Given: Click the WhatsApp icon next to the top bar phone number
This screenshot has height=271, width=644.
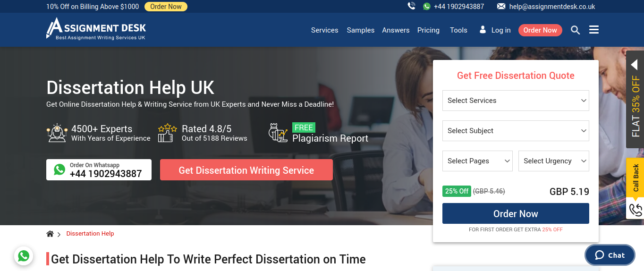Looking at the screenshot, I should 427,6.
